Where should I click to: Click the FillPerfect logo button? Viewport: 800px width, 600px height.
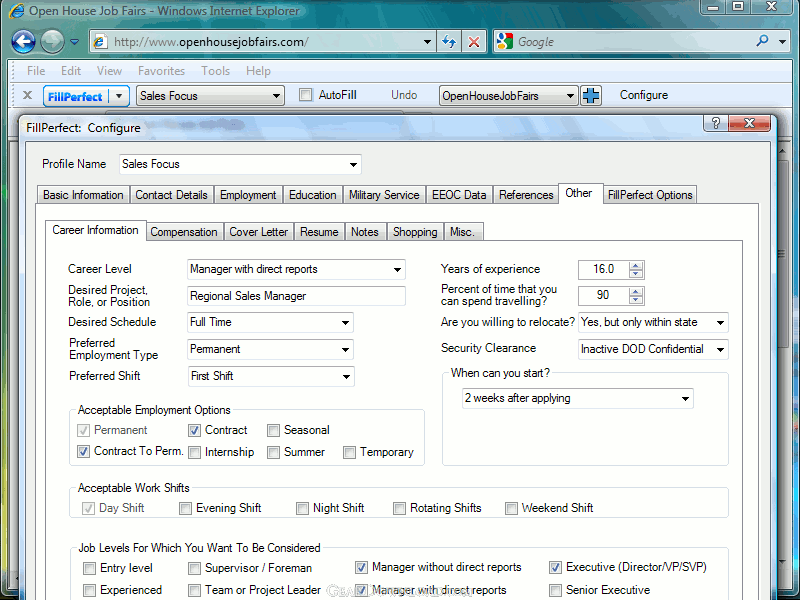point(75,96)
